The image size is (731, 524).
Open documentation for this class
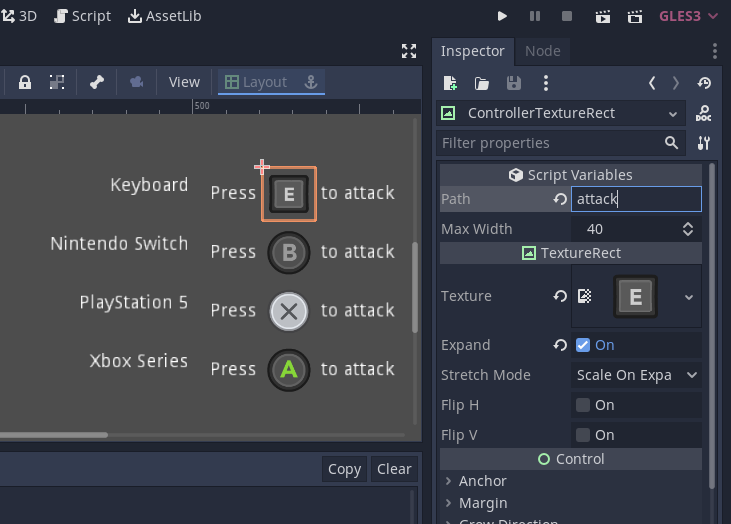(x=703, y=113)
